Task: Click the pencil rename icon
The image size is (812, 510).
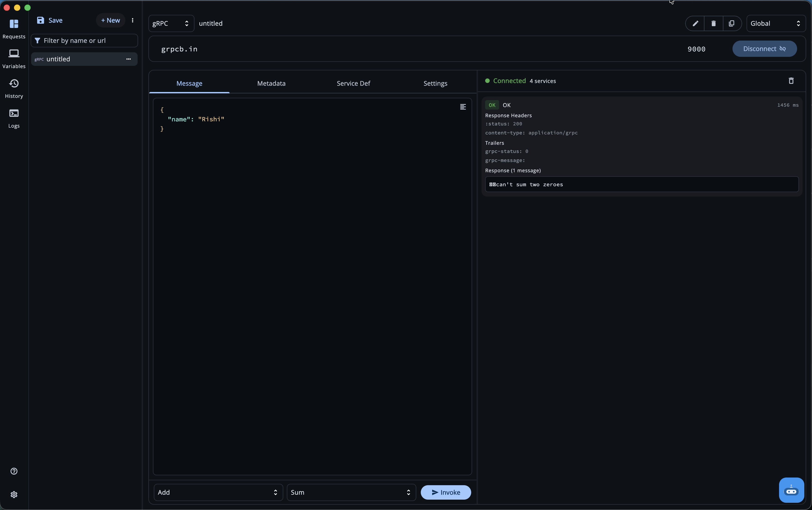Action: [695, 23]
